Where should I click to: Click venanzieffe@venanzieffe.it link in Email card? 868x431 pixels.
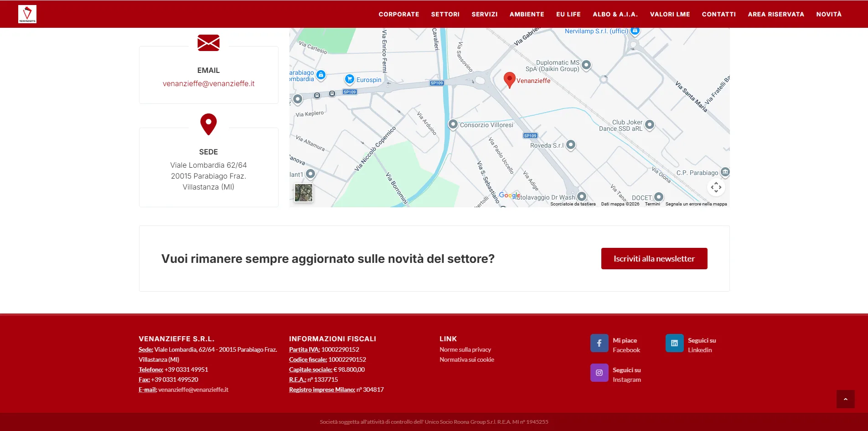click(x=208, y=84)
